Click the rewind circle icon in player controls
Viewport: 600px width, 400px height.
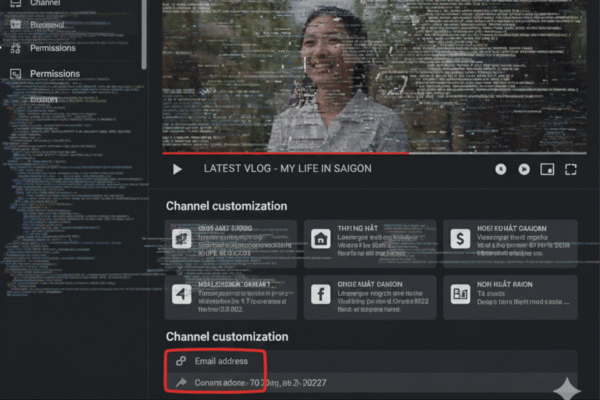click(x=501, y=169)
